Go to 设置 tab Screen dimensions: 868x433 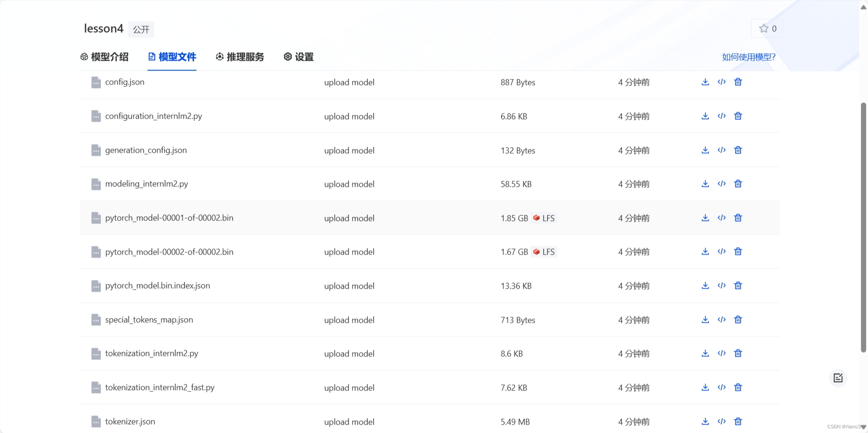tap(299, 57)
